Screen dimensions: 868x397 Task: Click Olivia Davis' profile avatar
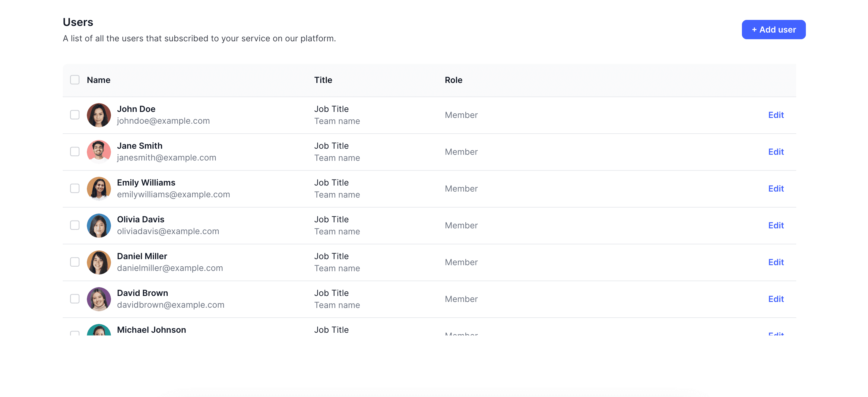click(x=99, y=225)
